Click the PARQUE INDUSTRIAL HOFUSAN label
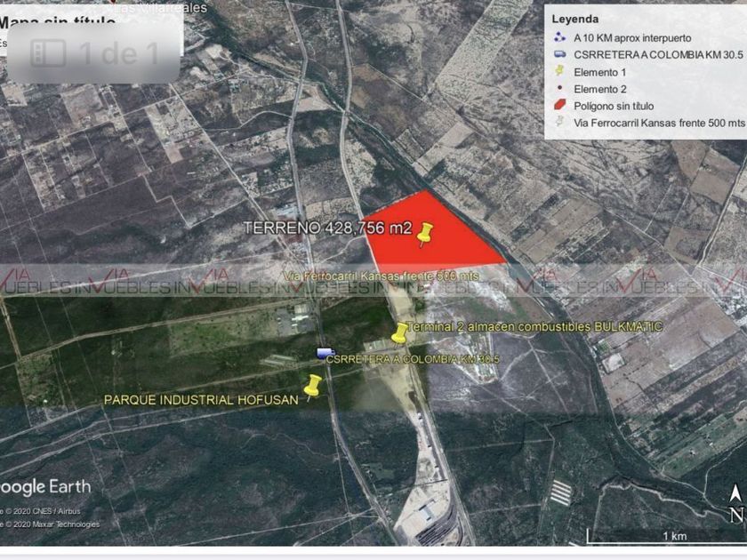The image size is (747, 560). pyautogui.click(x=201, y=399)
